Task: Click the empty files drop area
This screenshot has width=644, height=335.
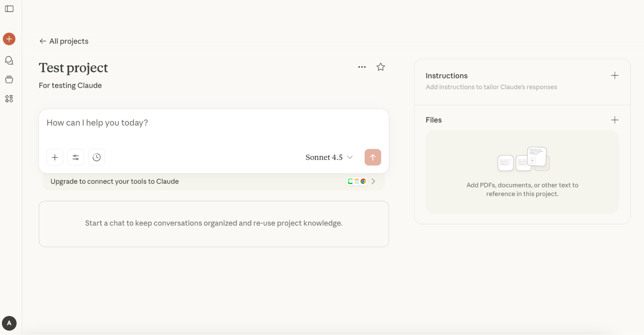Action: coord(522,172)
